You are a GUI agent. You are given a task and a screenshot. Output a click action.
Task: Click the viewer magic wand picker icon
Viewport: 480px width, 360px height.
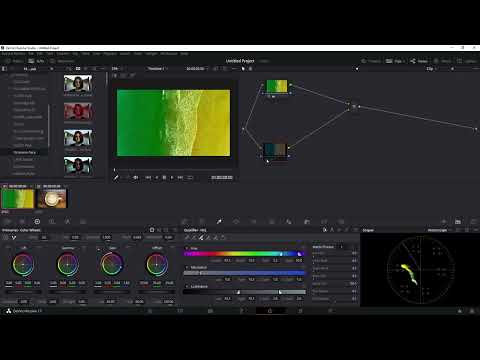(x=116, y=178)
